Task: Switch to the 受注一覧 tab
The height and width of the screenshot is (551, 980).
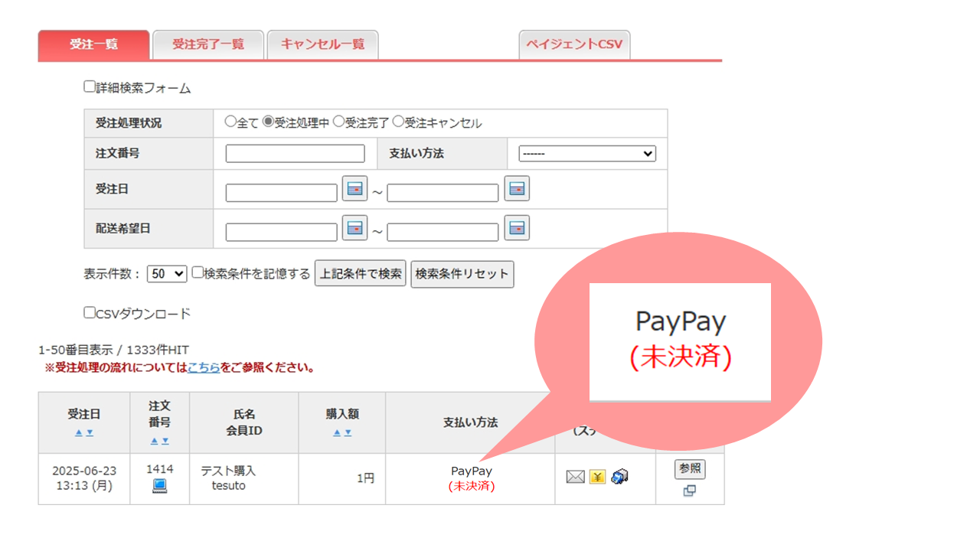Action: click(x=93, y=44)
